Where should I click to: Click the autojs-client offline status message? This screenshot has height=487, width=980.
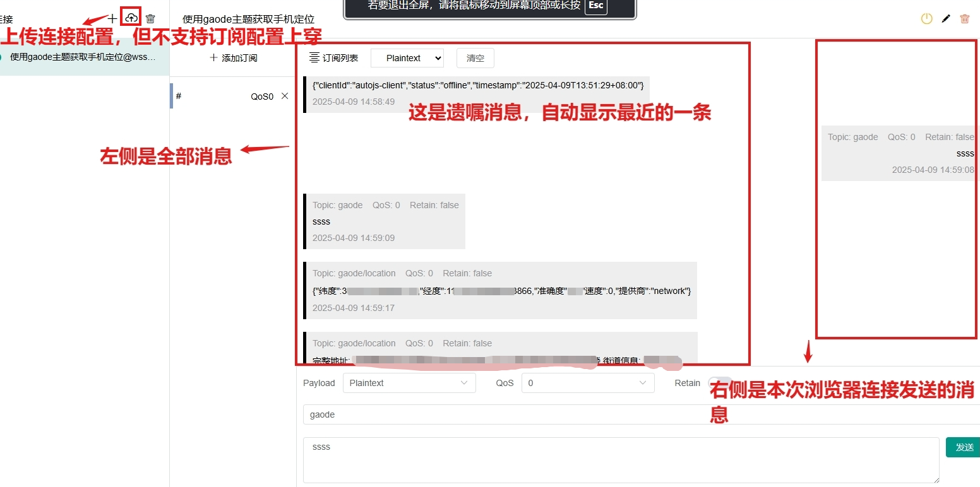[477, 85]
